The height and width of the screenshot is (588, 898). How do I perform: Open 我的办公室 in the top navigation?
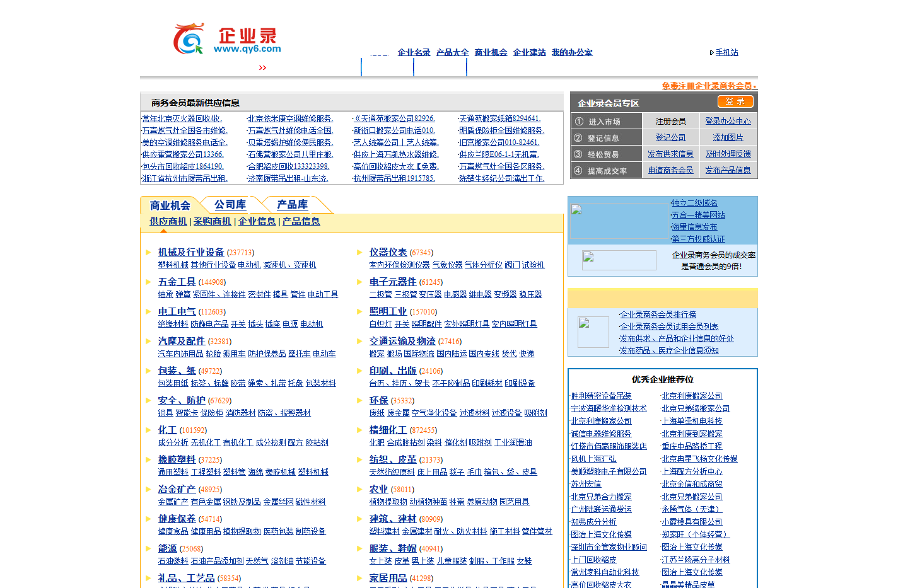pyautogui.click(x=572, y=52)
